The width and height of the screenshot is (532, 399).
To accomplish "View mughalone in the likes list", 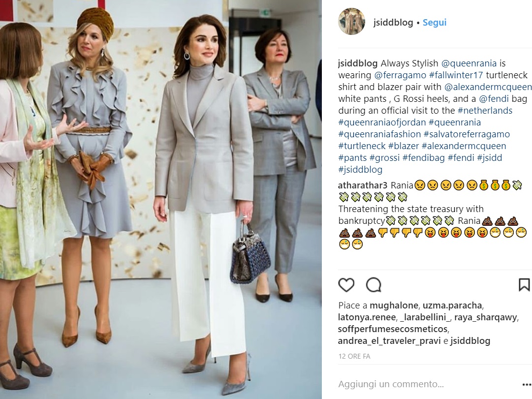I will coord(392,306).
